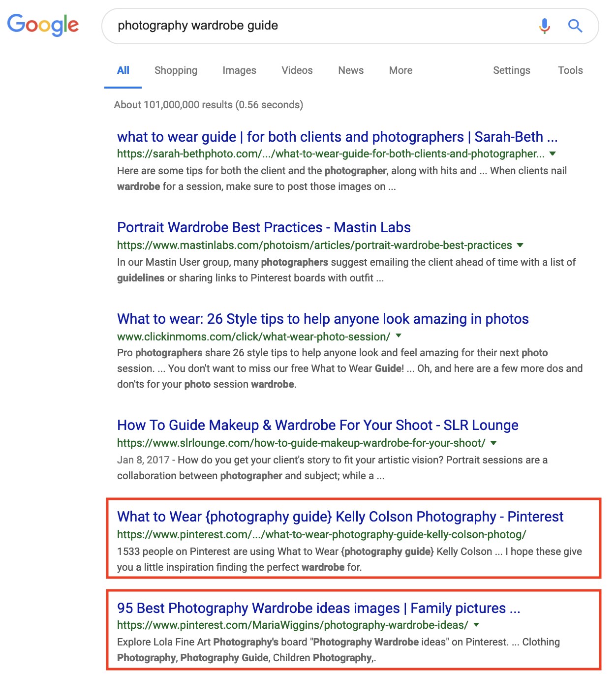
Task: Switch to the Images tab
Action: click(239, 70)
